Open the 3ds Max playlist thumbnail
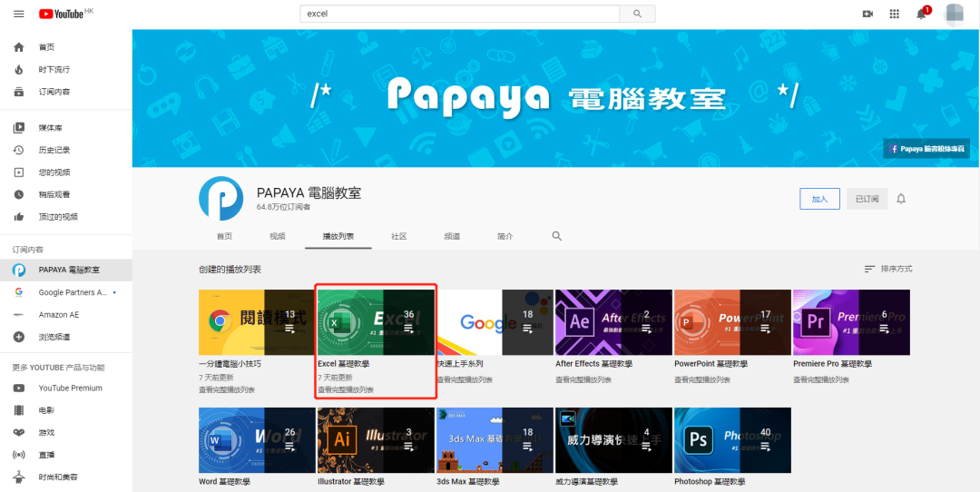This screenshot has width=980, height=492. pos(495,440)
